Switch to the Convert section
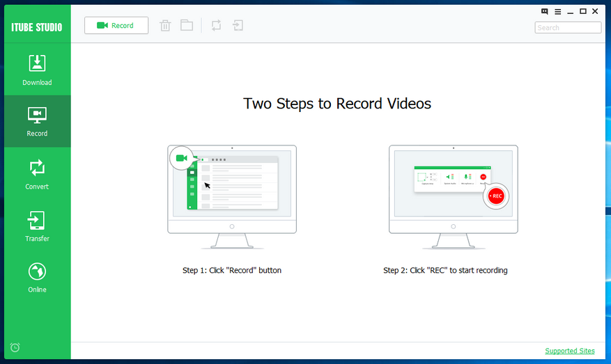Viewport: 611px width, 364px height. click(37, 175)
